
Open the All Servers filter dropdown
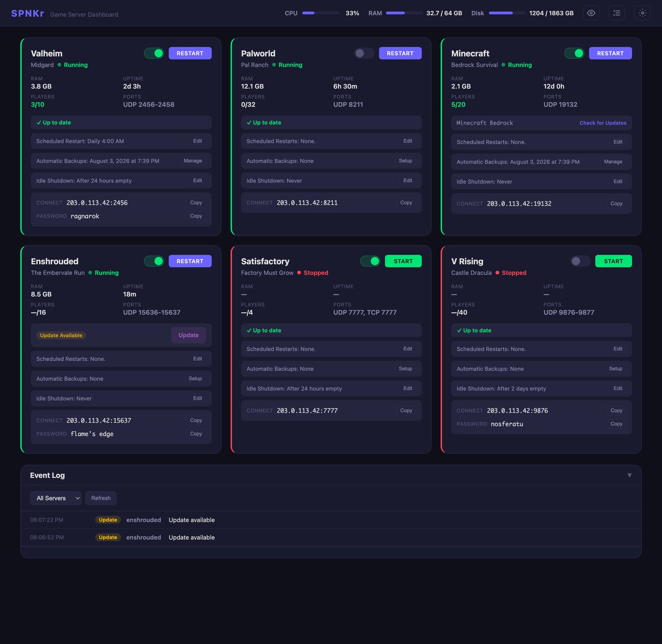tap(56, 498)
